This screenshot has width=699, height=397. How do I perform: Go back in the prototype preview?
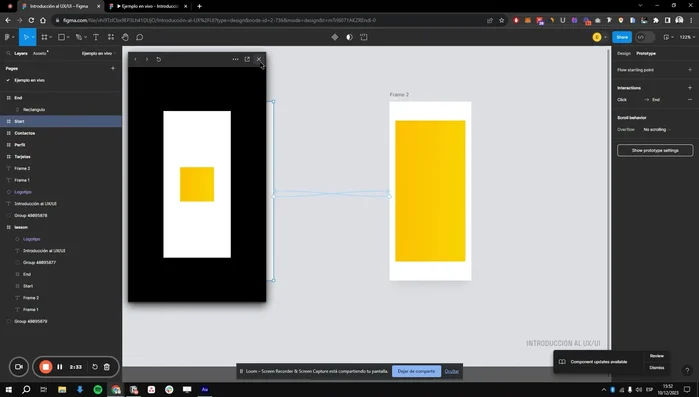tap(136, 59)
